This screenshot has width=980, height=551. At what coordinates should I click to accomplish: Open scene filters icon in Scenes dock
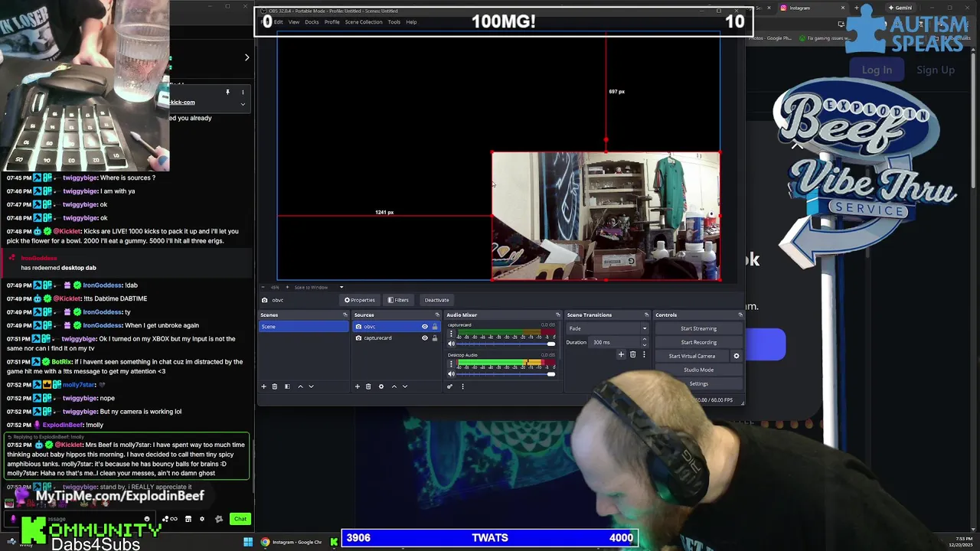coord(287,386)
